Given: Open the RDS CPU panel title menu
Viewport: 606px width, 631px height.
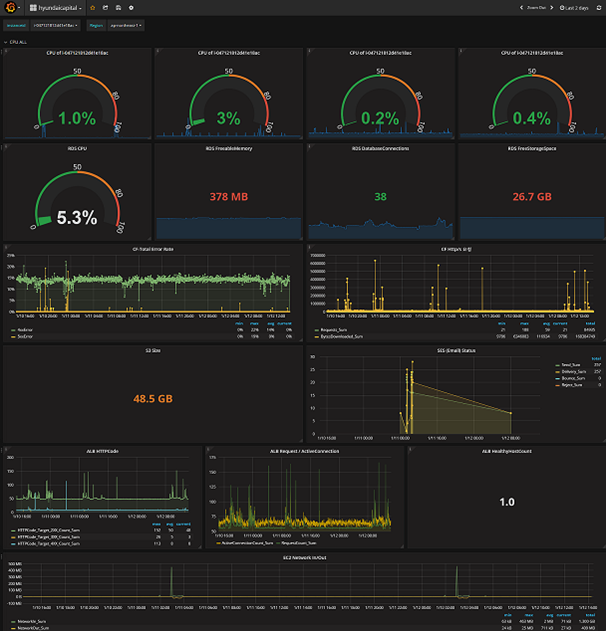Looking at the screenshot, I should [x=77, y=148].
